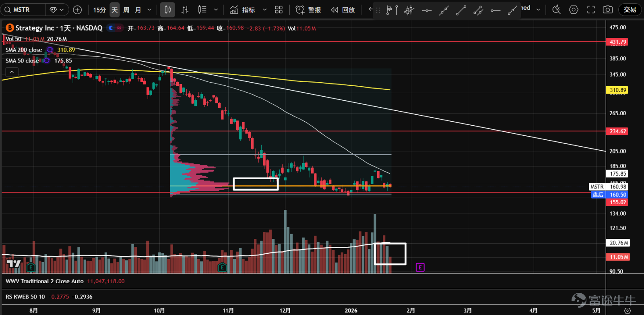Expand the layout name dropdown arrow

(x=538, y=10)
